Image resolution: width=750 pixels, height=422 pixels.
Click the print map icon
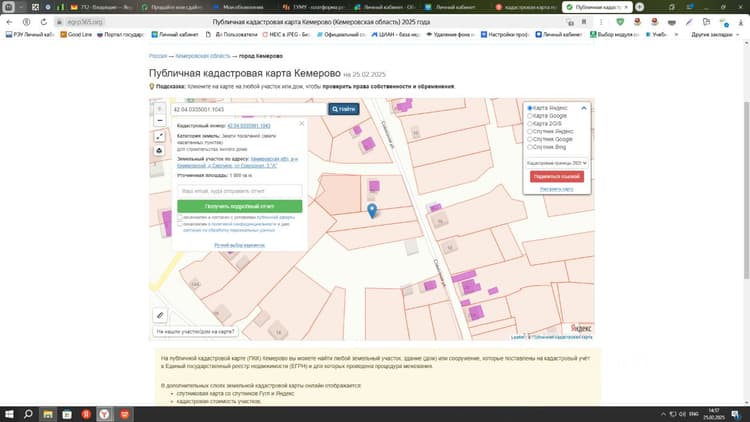click(x=160, y=151)
